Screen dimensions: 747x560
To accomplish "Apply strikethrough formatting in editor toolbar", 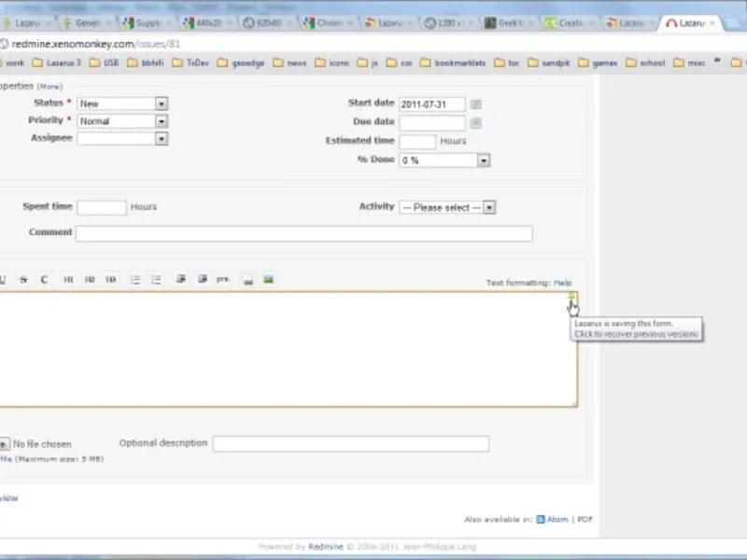I will tap(23, 279).
